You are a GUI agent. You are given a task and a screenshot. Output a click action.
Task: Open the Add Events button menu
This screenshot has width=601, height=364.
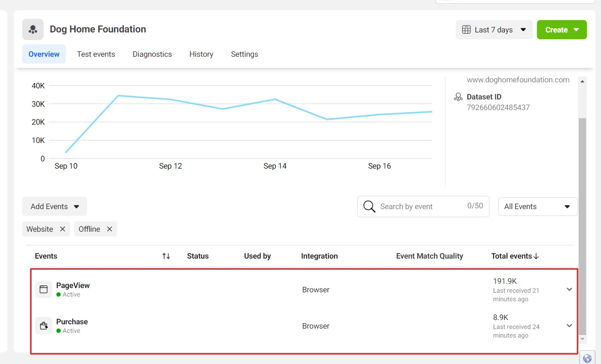(x=55, y=207)
